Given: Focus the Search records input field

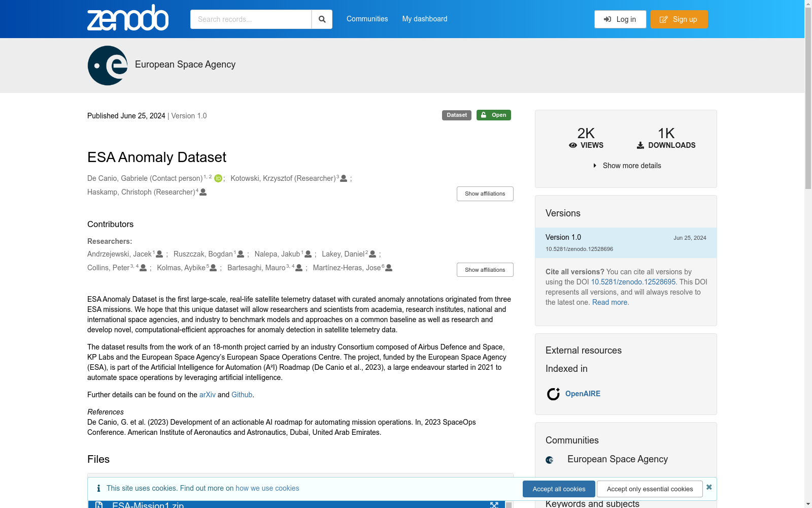Looking at the screenshot, I should [x=251, y=19].
